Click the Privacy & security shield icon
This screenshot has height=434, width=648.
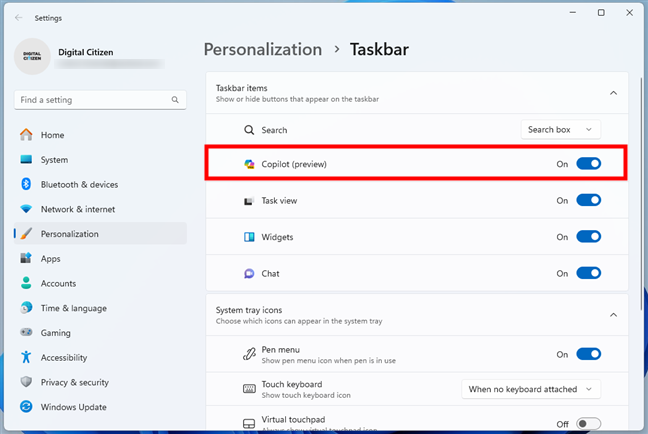point(26,382)
